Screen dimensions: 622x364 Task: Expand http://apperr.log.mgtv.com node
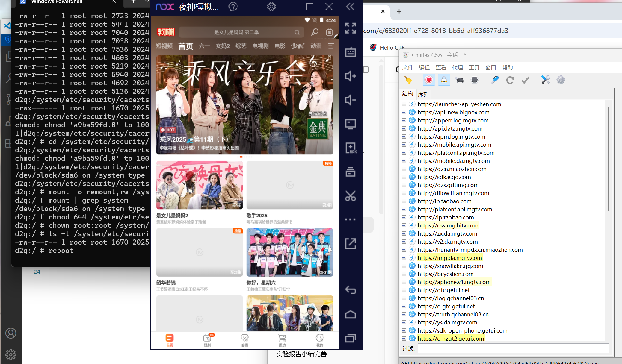404,120
